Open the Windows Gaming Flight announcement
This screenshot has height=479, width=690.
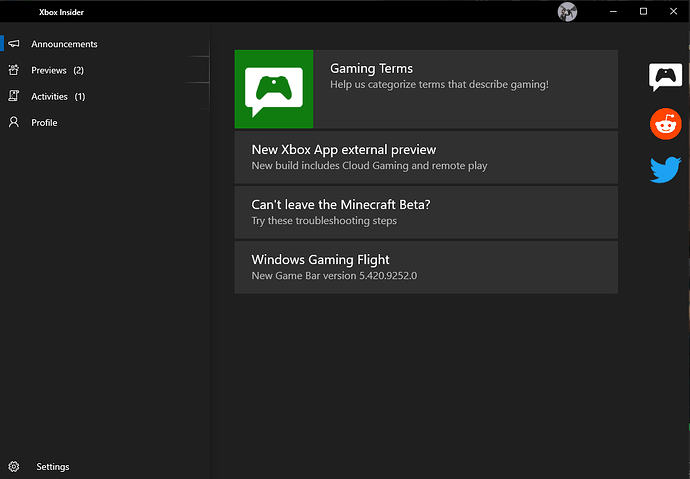pos(426,267)
